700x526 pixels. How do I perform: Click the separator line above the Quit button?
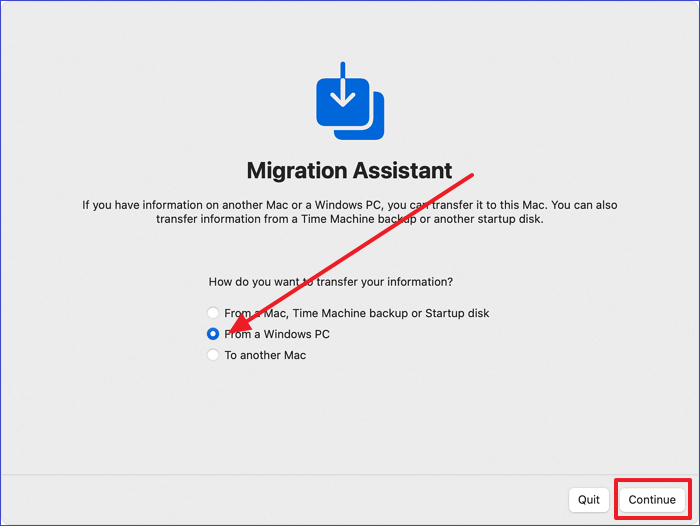pos(350,474)
